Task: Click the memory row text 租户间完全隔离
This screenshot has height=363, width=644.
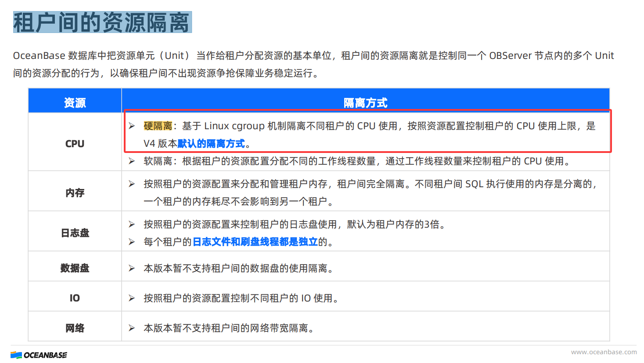Action: pos(371,184)
